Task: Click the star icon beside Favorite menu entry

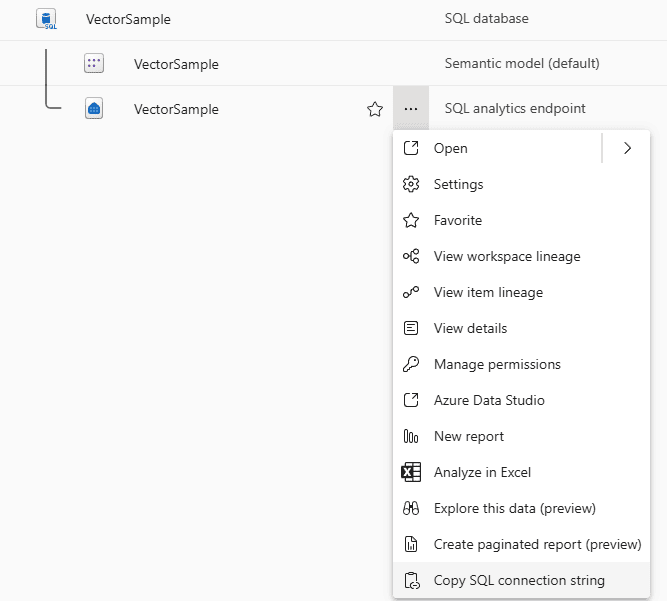Action: click(x=411, y=220)
